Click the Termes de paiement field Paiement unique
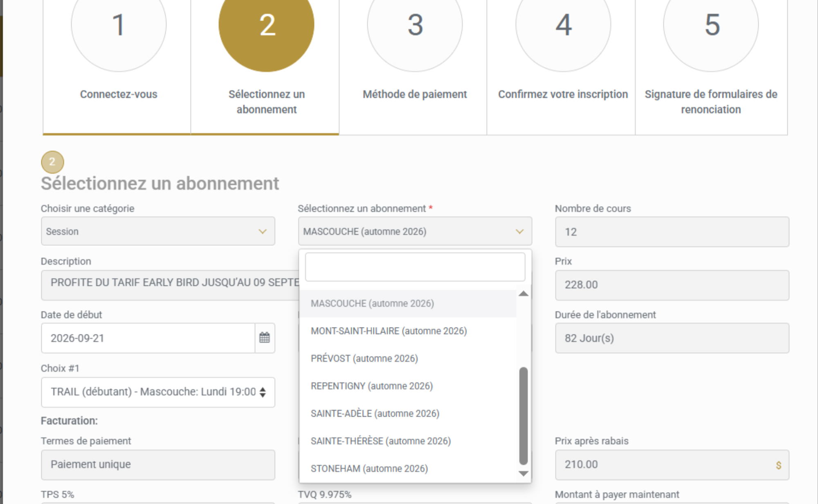Screen dimensions: 818x504 158,465
